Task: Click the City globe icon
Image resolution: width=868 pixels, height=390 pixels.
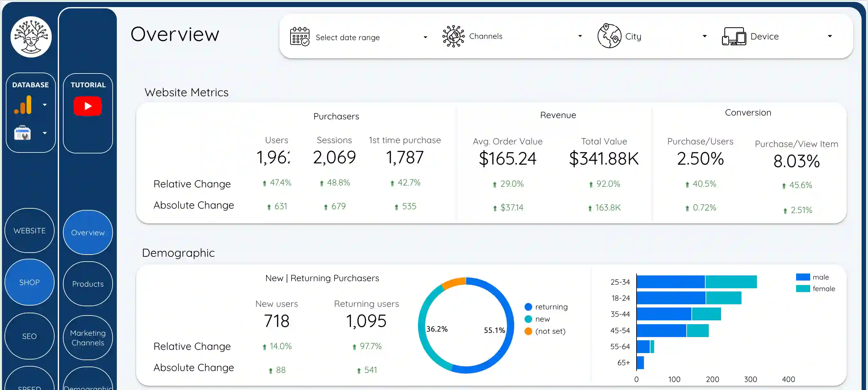Action: [609, 36]
